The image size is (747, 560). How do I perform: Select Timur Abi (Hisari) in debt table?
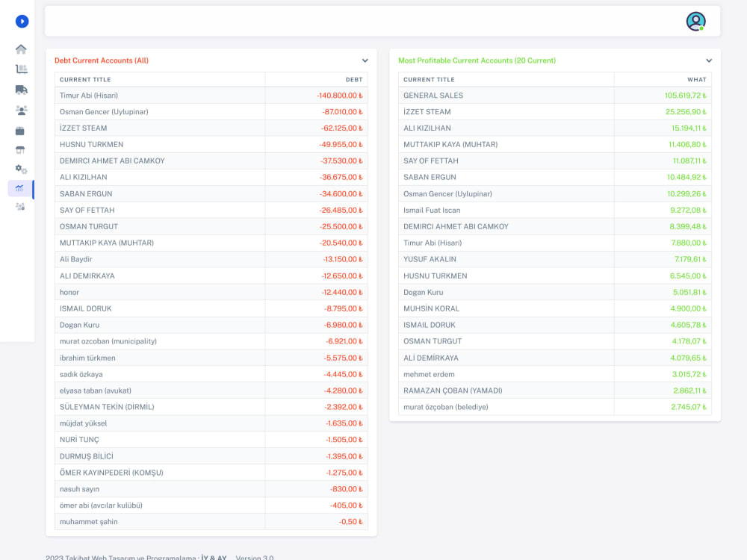[211, 96]
